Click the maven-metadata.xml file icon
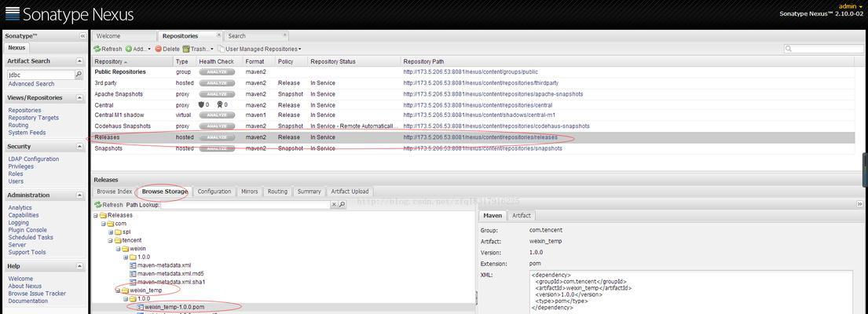Viewport: 868px width, 314px height. [x=133, y=265]
